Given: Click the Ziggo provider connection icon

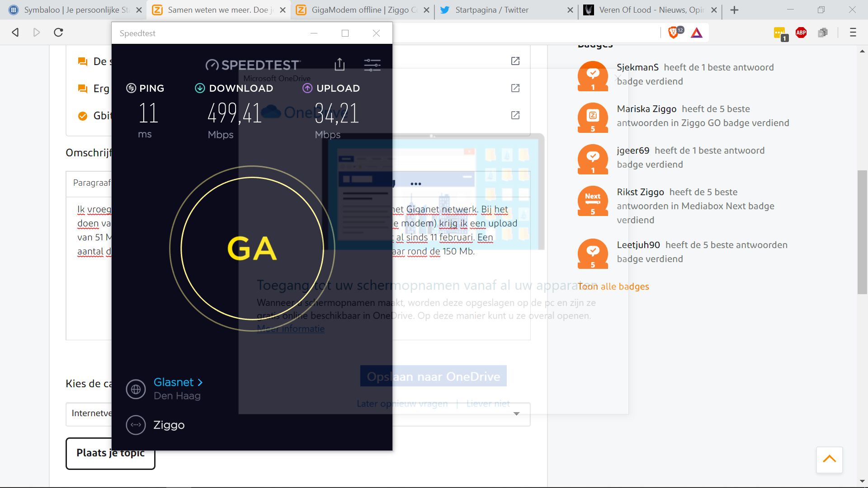Looking at the screenshot, I should click(136, 425).
